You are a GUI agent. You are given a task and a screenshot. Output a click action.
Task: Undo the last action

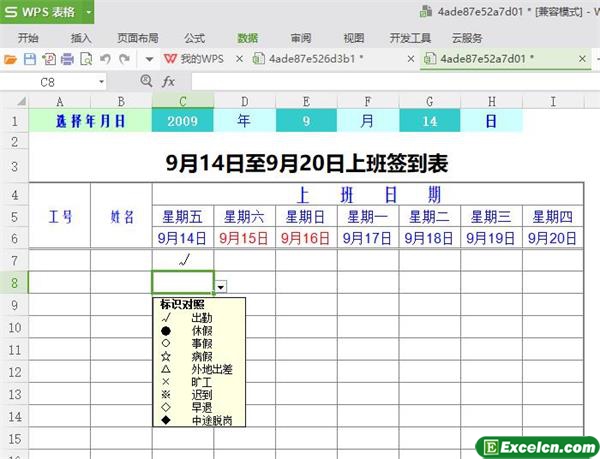click(x=103, y=59)
